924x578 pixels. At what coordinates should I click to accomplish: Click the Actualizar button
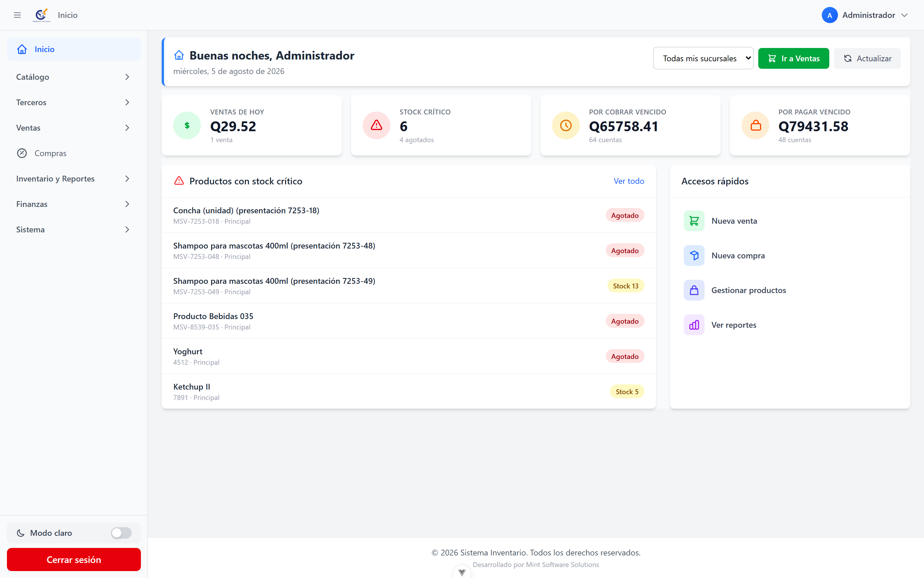[867, 58]
